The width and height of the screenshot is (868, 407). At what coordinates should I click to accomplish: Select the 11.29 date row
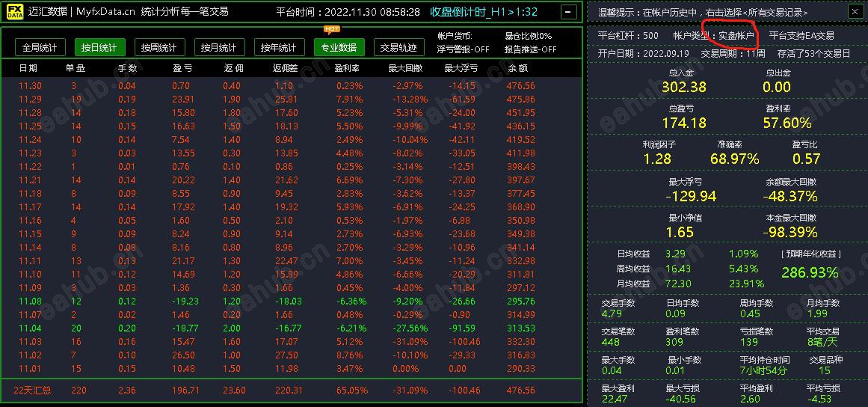click(x=30, y=99)
